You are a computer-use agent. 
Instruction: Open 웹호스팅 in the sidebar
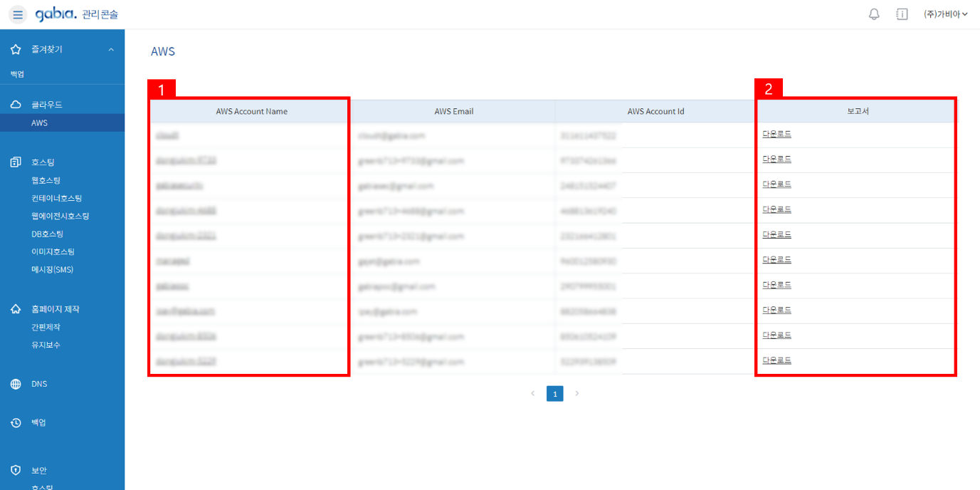point(46,181)
